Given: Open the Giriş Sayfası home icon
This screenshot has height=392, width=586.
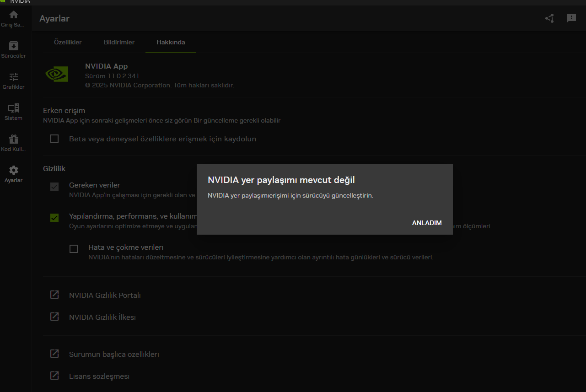Looking at the screenshot, I should pyautogui.click(x=14, y=15).
